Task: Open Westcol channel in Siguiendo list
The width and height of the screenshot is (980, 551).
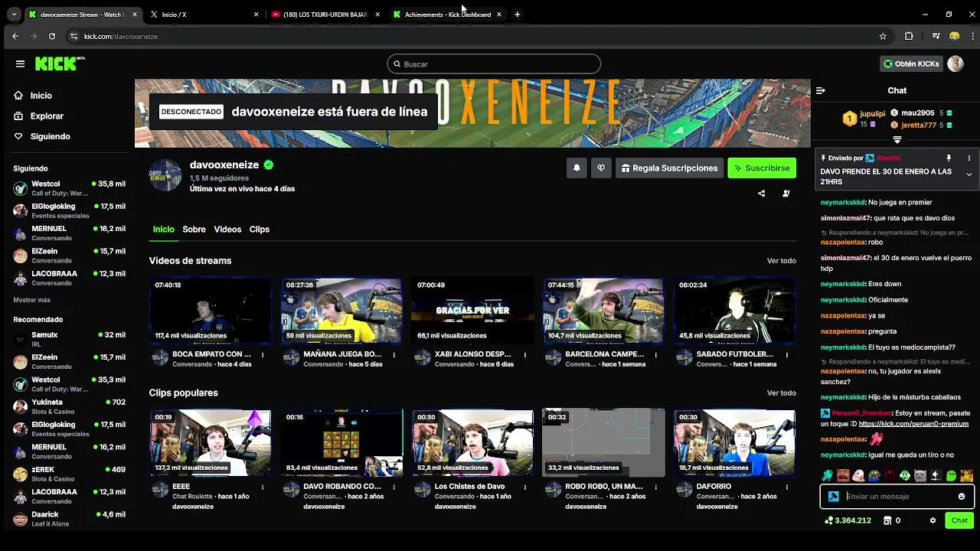Action: click(69, 188)
